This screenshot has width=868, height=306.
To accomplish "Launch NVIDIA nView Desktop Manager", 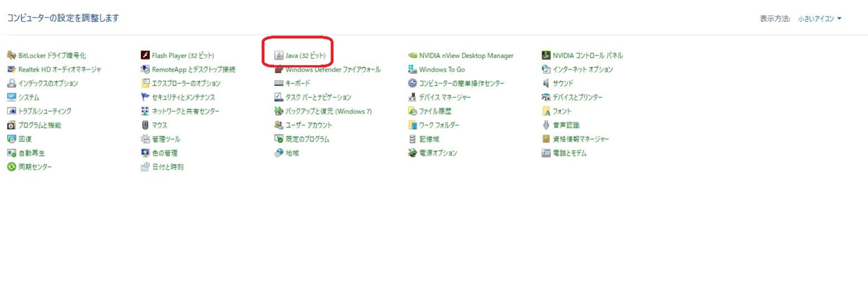I will pyautogui.click(x=461, y=56).
